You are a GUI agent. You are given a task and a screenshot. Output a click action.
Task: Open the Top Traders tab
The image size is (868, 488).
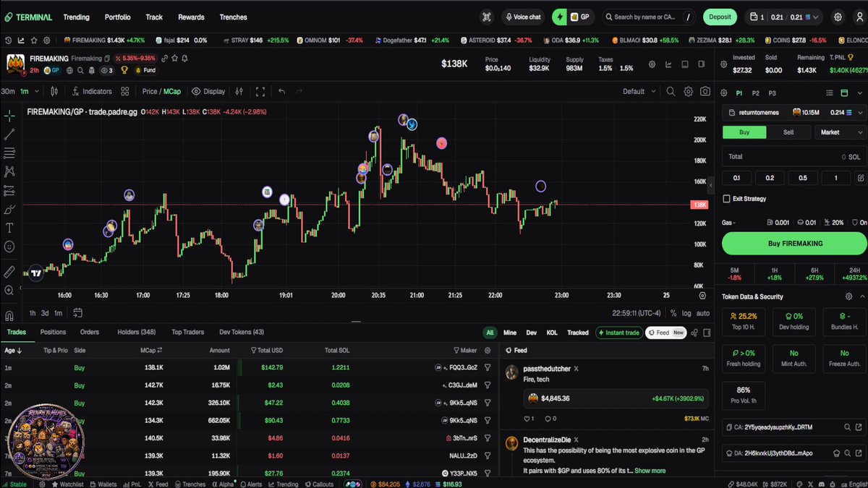[x=187, y=333]
